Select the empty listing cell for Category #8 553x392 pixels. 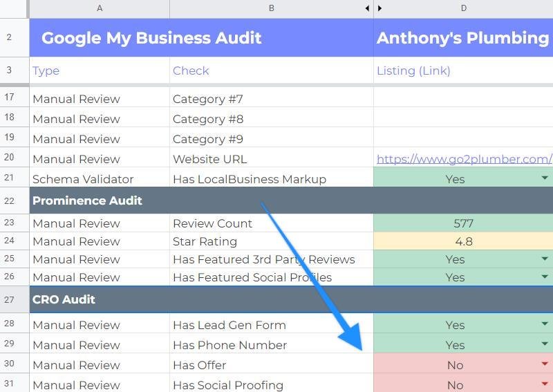coord(463,118)
